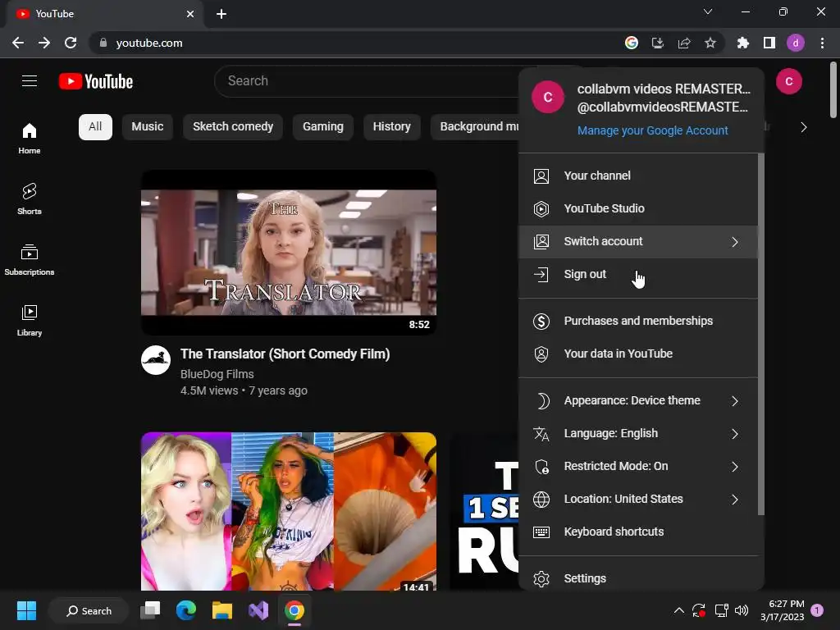Viewport: 840px width, 630px height.
Task: Open Shorts from the sidebar
Action: pyautogui.click(x=30, y=199)
